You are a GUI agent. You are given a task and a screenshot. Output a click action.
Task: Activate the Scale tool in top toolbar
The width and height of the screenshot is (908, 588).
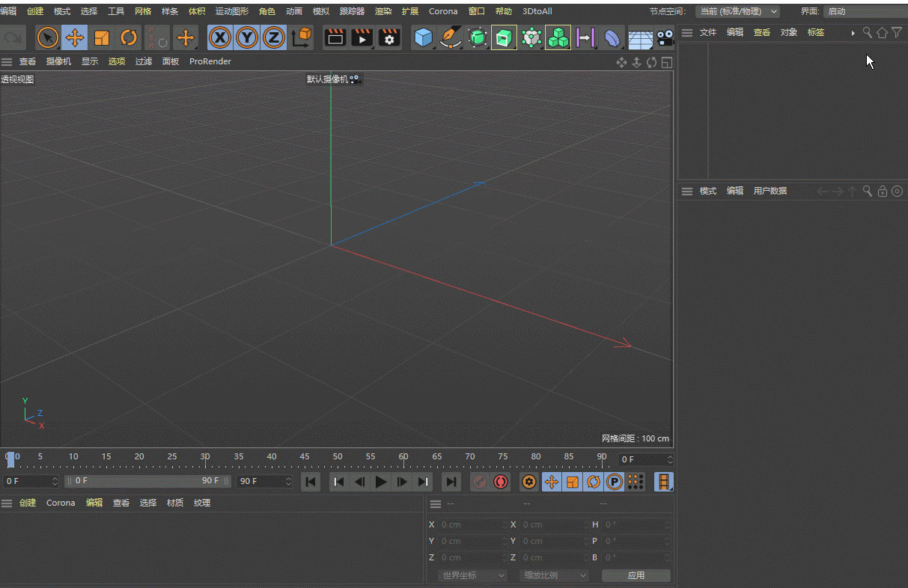point(102,37)
